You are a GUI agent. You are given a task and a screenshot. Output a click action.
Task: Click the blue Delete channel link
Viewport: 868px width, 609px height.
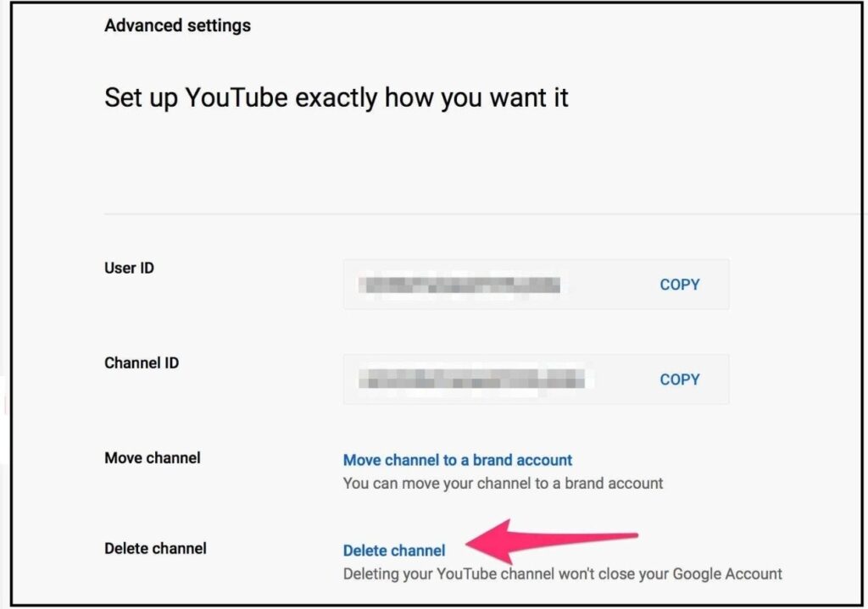[394, 551]
